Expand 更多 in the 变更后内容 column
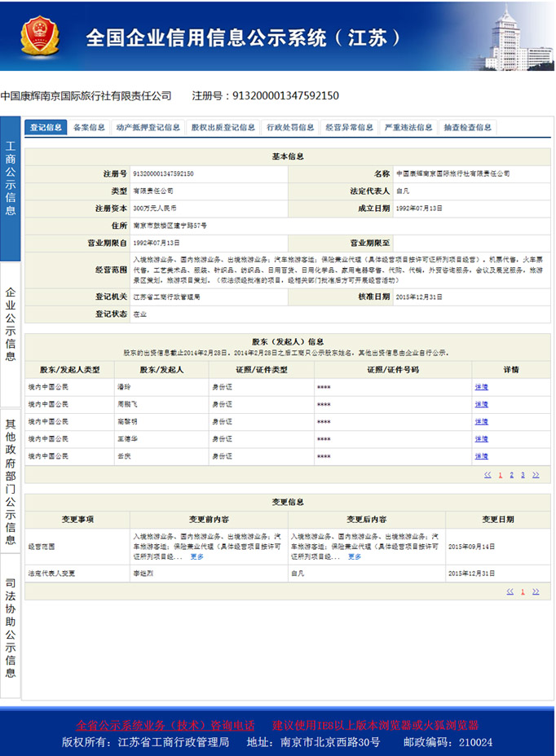The height and width of the screenshot is (756, 556). click(x=355, y=557)
